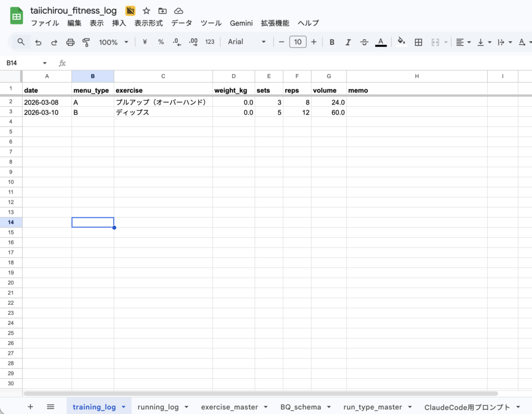Open the Arial font dropdown

[247, 42]
